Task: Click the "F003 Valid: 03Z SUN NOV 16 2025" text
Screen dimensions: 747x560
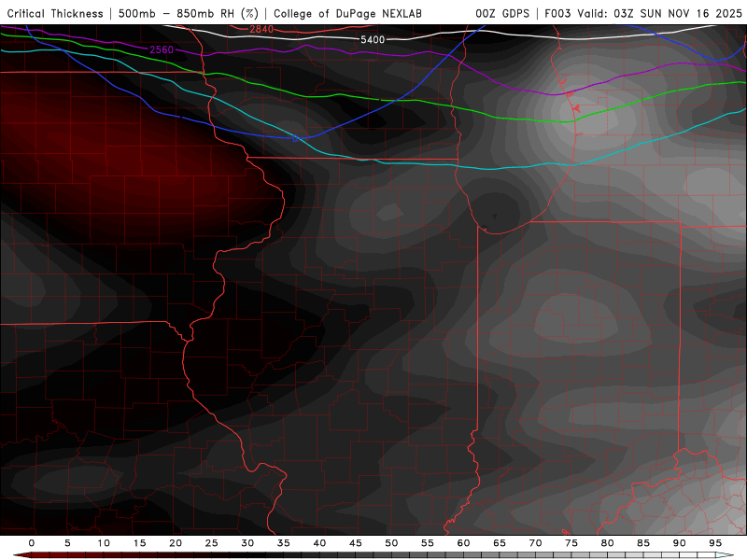Action: coord(643,13)
